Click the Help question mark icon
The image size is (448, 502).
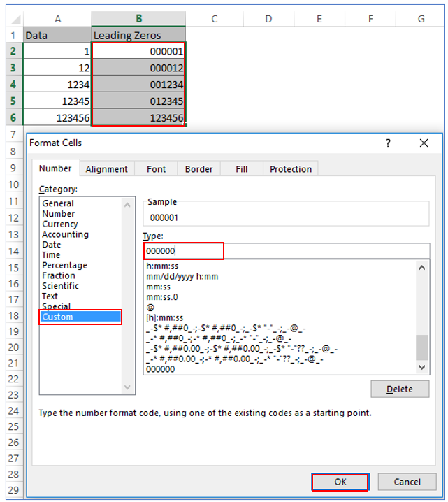click(388, 143)
